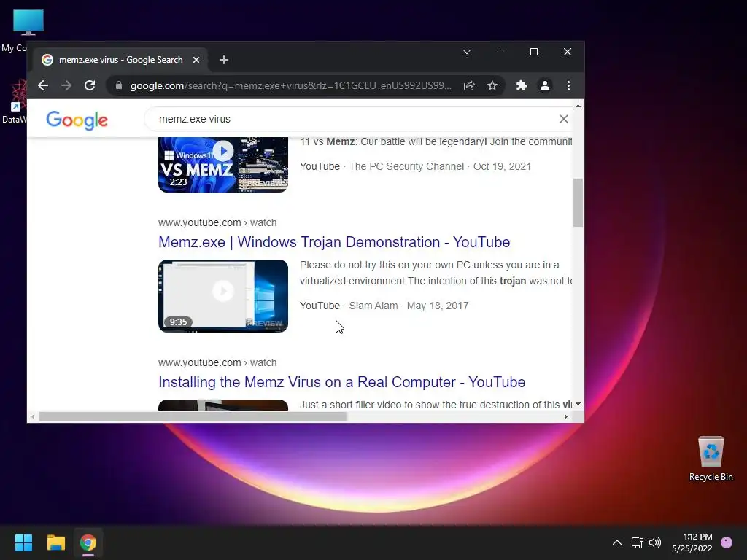Open Chrome's three-dot menu
747x560 pixels.
point(568,86)
